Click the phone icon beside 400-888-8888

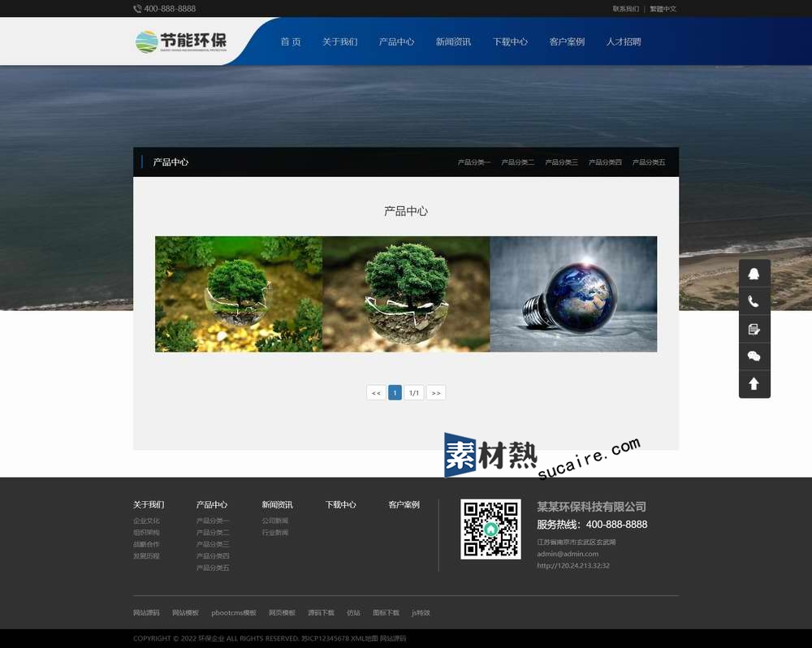[x=137, y=9]
